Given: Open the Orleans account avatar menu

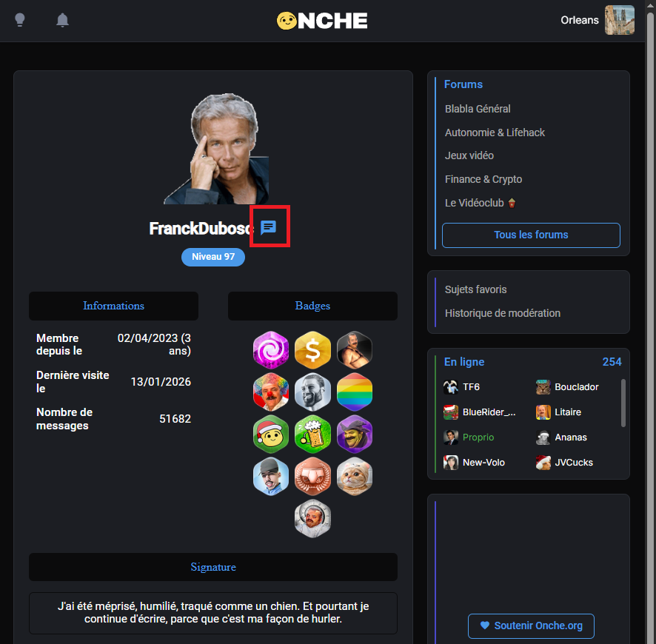Looking at the screenshot, I should point(619,20).
